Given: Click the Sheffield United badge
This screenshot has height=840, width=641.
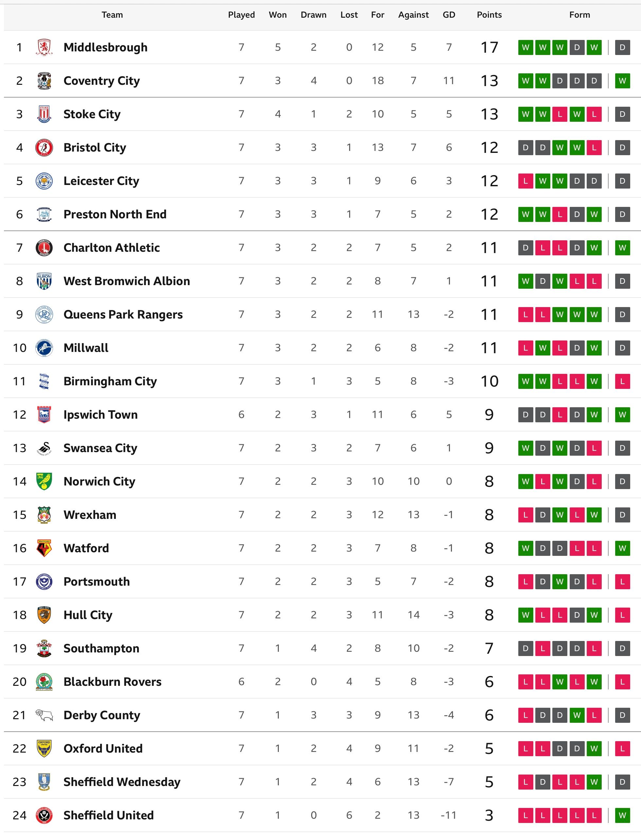Looking at the screenshot, I should [x=44, y=815].
